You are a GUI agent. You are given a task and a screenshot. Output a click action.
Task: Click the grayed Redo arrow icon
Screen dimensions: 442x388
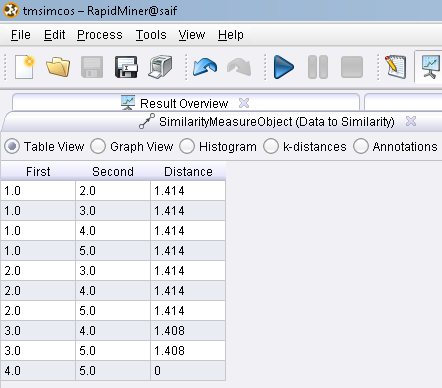(x=239, y=67)
